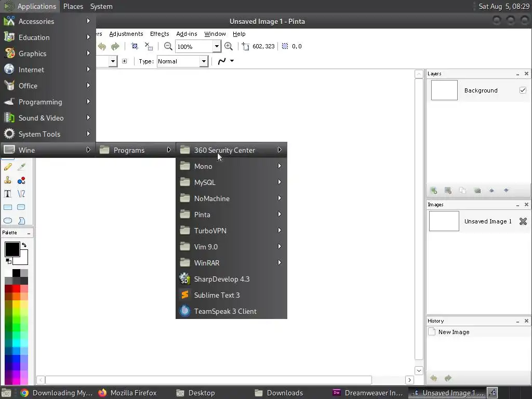The width and height of the screenshot is (532, 399).
Task: Select the Rectangle shape tool
Action: pos(8,207)
